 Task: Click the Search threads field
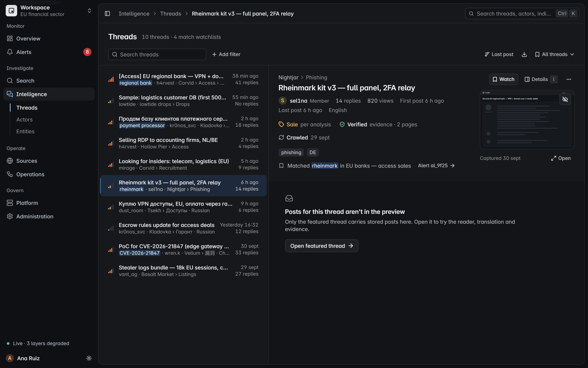coord(157,54)
